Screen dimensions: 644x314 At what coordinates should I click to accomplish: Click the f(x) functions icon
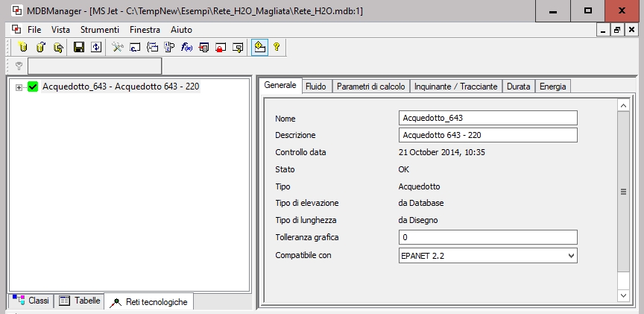(x=186, y=47)
